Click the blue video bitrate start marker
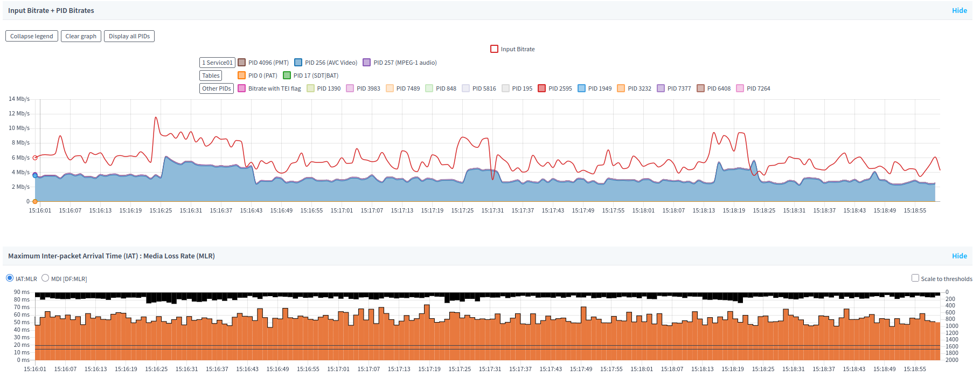The image size is (980, 383). point(35,175)
